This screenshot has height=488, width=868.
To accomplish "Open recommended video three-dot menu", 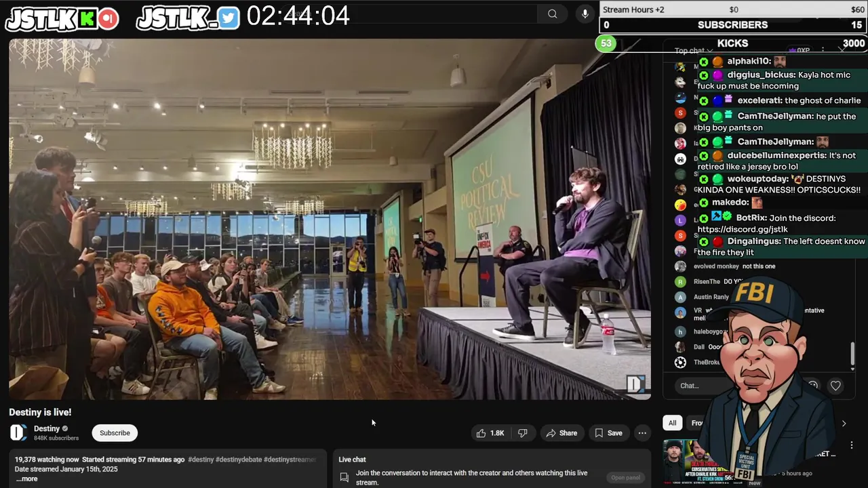I will click(852, 445).
